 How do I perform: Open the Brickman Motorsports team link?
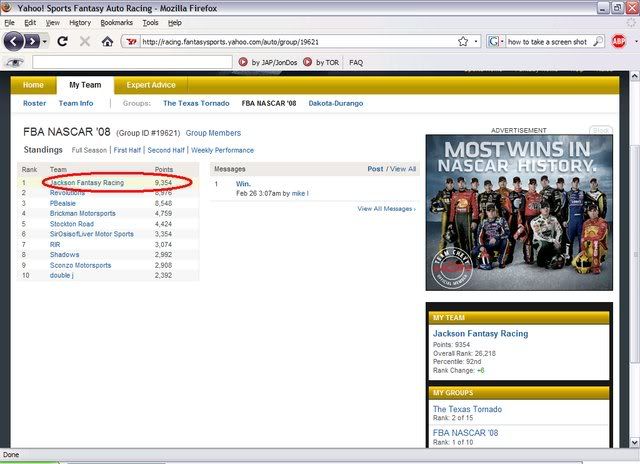(83, 213)
